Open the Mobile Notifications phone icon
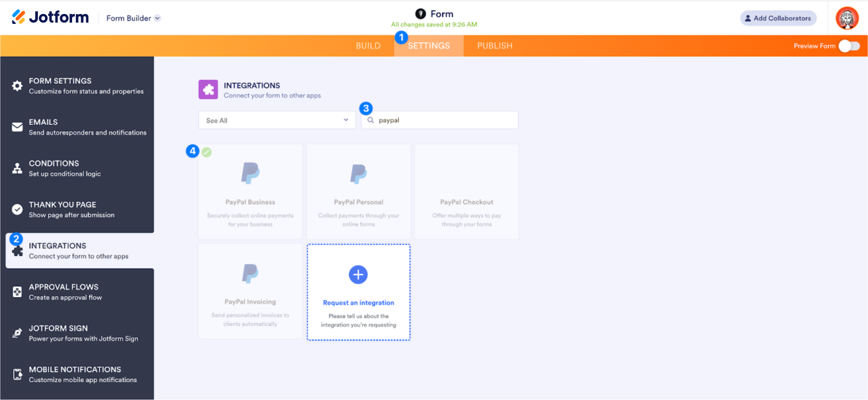Screen dimensions: 868x400 tap(17, 374)
